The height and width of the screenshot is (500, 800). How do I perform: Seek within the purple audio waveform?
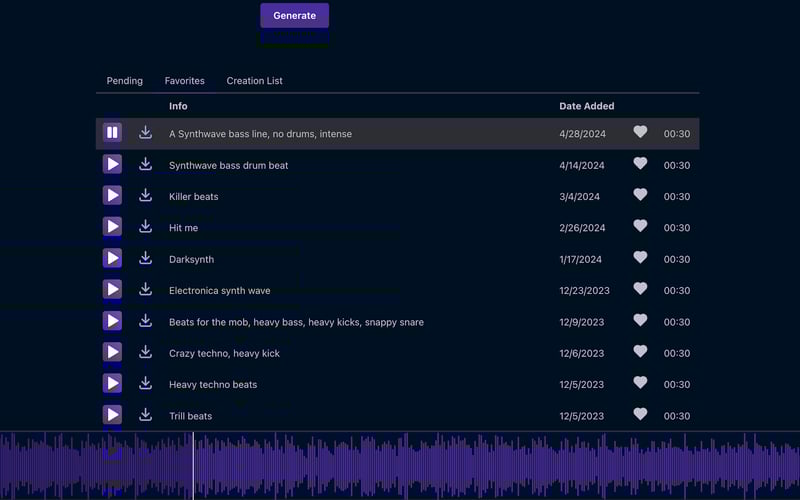point(400,466)
